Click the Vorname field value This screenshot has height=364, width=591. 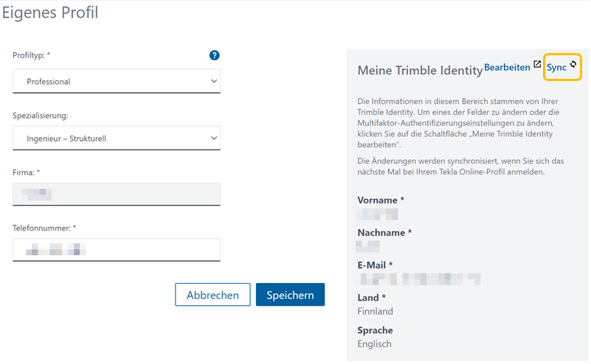coord(377,214)
